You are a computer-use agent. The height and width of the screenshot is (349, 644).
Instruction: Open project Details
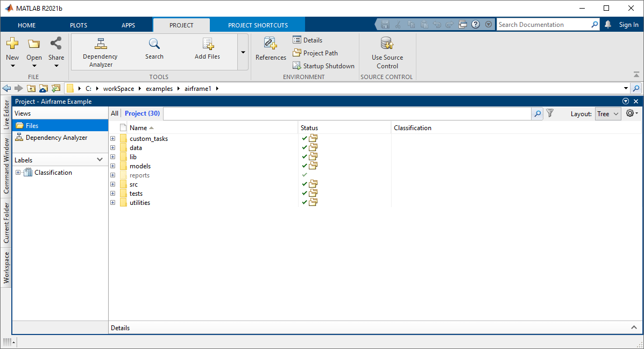(x=308, y=40)
